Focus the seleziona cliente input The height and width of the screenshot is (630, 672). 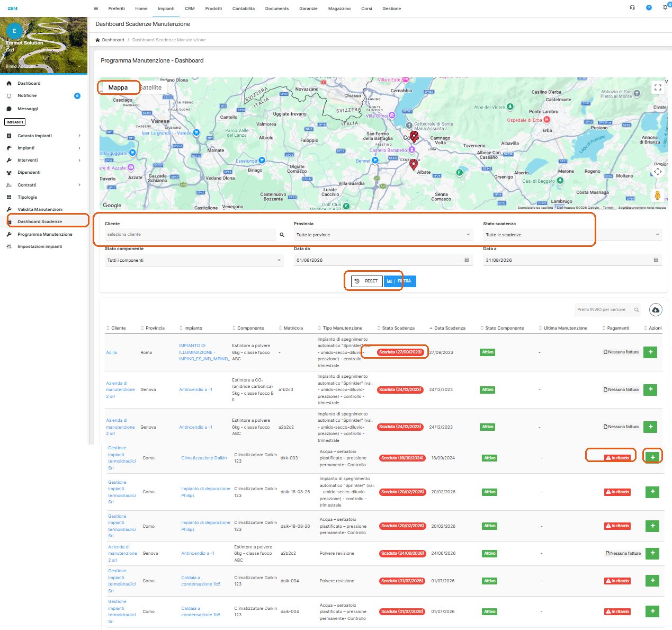coord(190,235)
